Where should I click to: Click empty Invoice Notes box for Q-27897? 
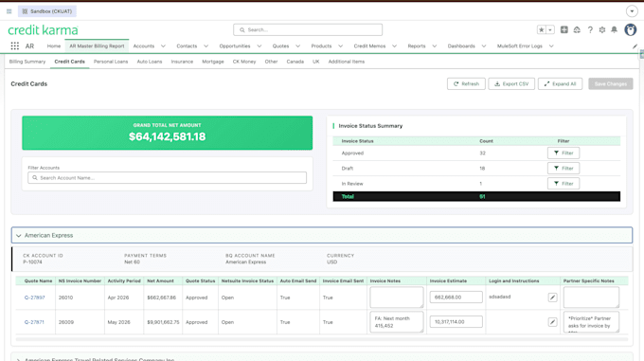click(x=396, y=298)
